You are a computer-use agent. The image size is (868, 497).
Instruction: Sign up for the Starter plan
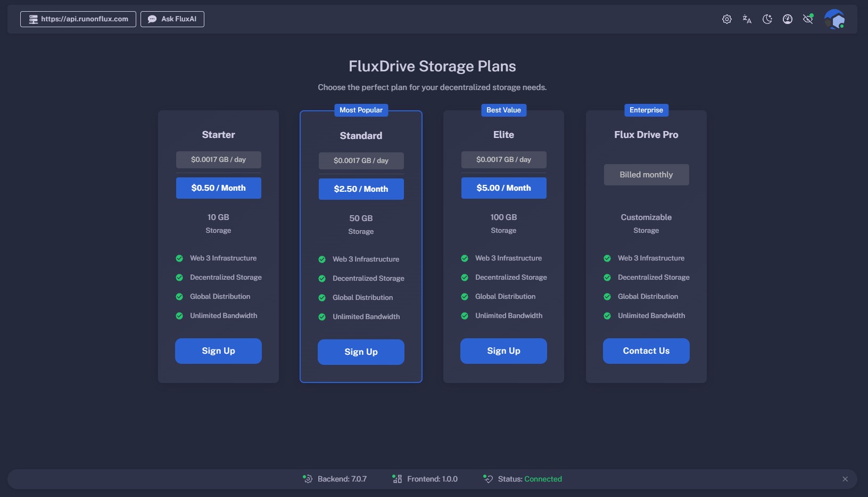point(218,351)
